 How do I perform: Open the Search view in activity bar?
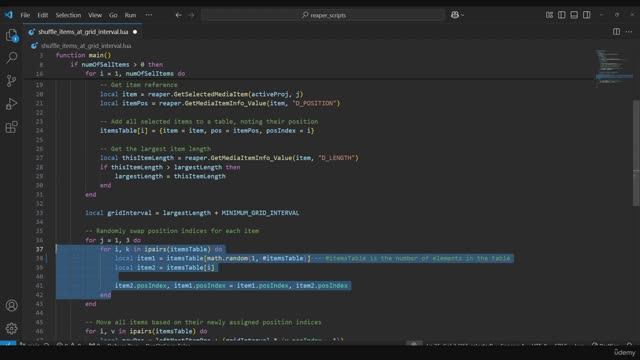tap(11, 58)
